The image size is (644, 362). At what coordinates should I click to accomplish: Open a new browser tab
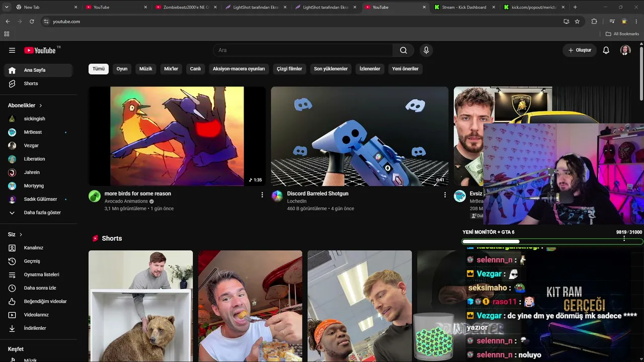tap(575, 7)
